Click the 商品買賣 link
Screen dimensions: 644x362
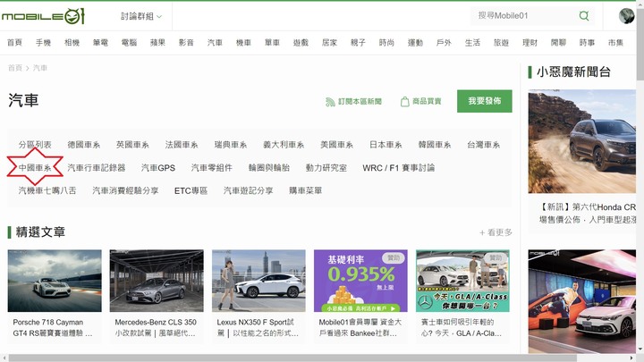[427, 101]
